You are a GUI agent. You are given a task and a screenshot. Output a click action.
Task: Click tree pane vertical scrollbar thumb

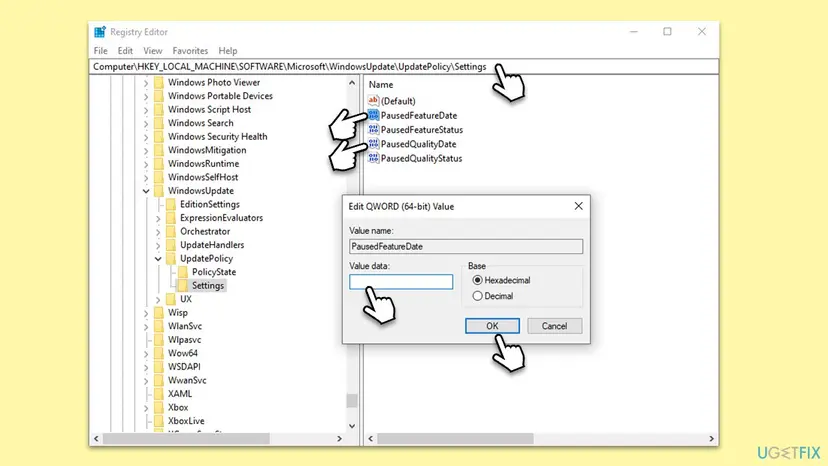(352, 400)
